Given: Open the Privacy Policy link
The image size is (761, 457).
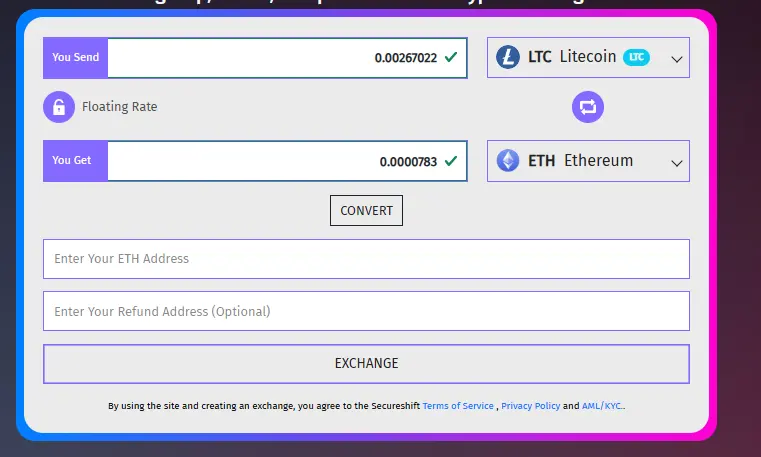Looking at the screenshot, I should [530, 406].
